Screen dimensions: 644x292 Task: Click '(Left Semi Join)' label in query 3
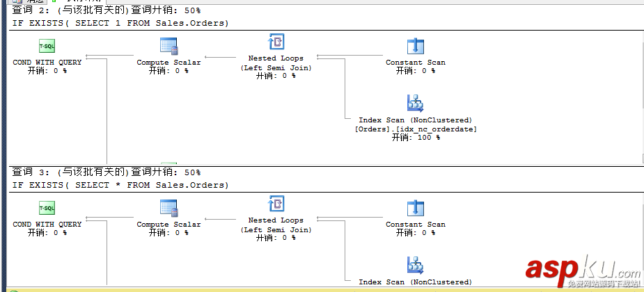[x=276, y=230]
